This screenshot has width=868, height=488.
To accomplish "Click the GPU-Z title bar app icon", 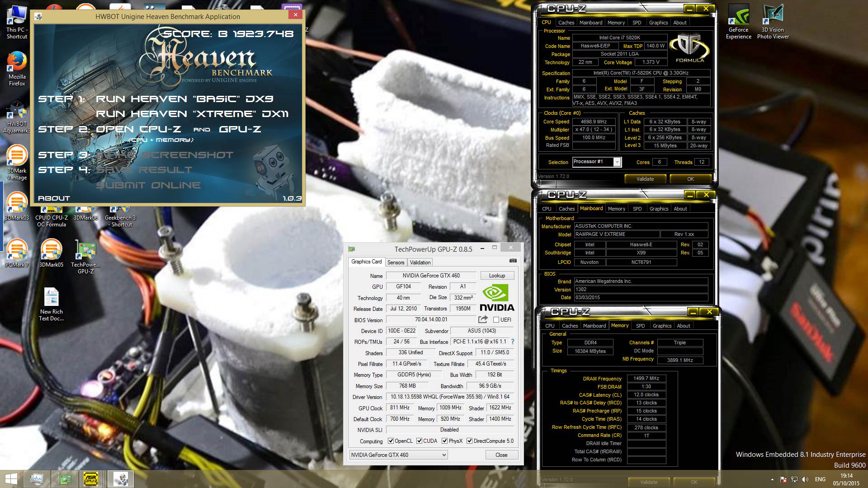I will tap(351, 249).
